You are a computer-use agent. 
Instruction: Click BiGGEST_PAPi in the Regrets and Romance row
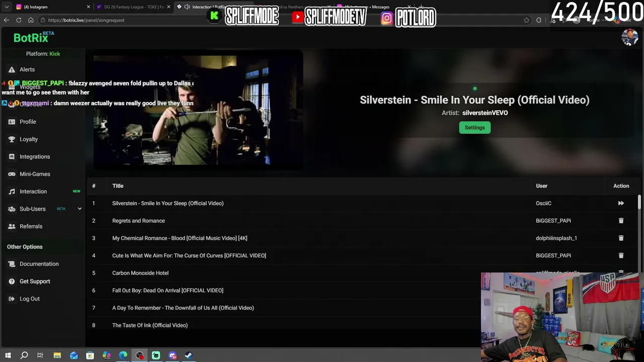(553, 221)
